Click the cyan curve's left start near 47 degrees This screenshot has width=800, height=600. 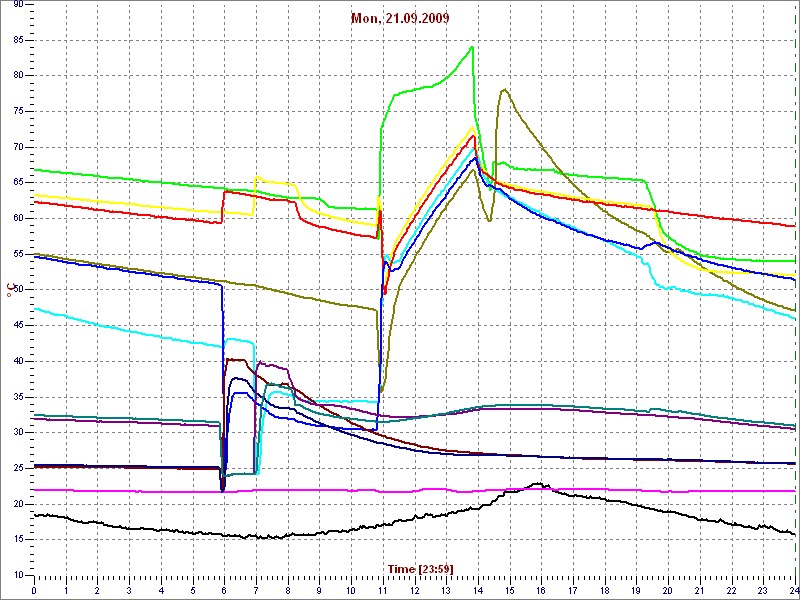[36, 309]
